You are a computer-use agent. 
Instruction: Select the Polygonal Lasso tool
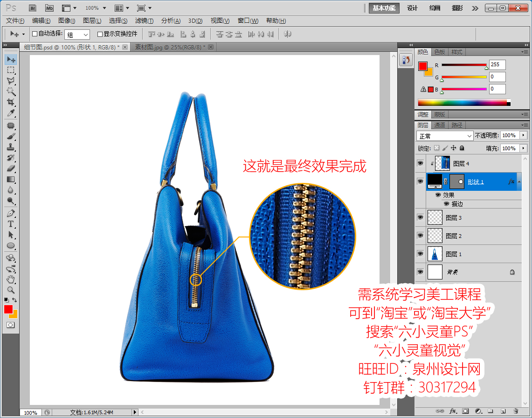click(11, 81)
